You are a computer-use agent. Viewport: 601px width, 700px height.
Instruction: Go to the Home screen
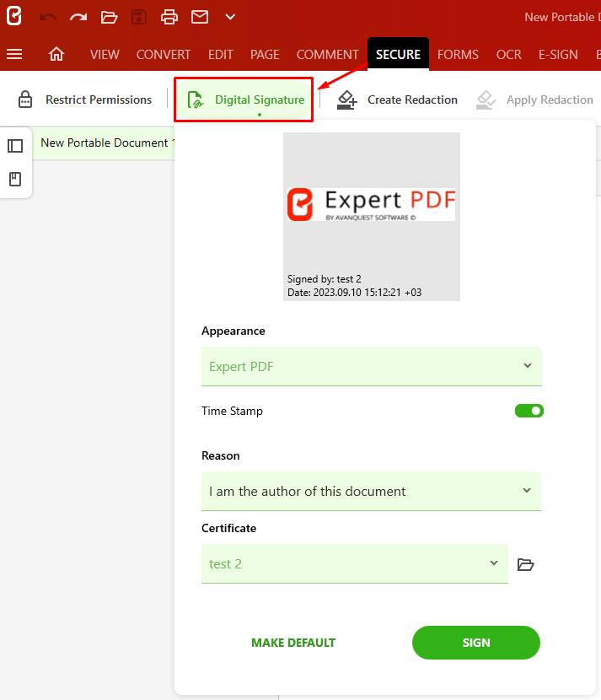pos(56,54)
